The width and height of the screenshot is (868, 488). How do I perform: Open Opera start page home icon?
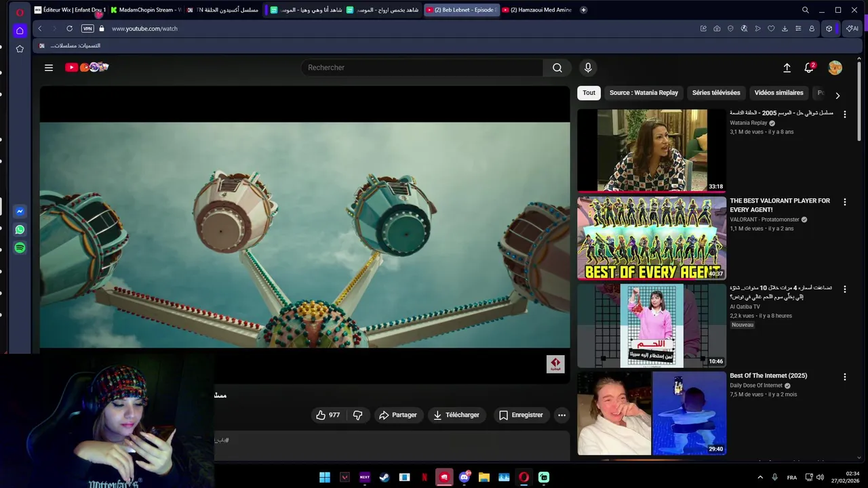point(20,30)
